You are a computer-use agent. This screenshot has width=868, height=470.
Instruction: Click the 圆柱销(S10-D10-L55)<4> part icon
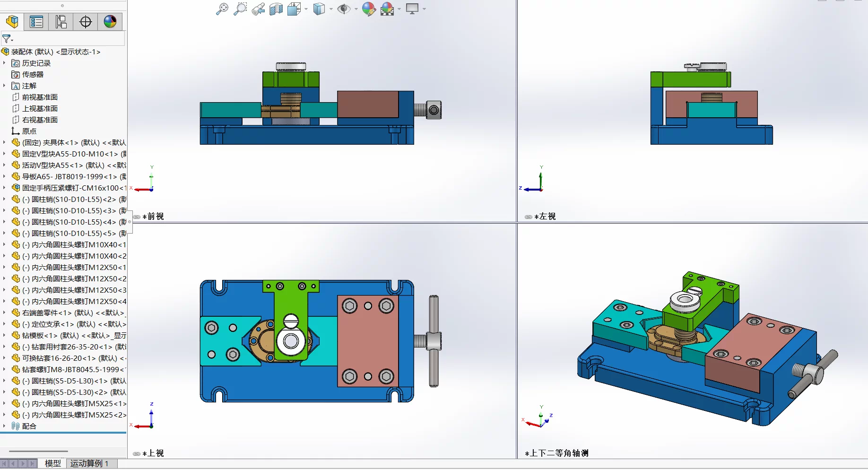(x=16, y=222)
